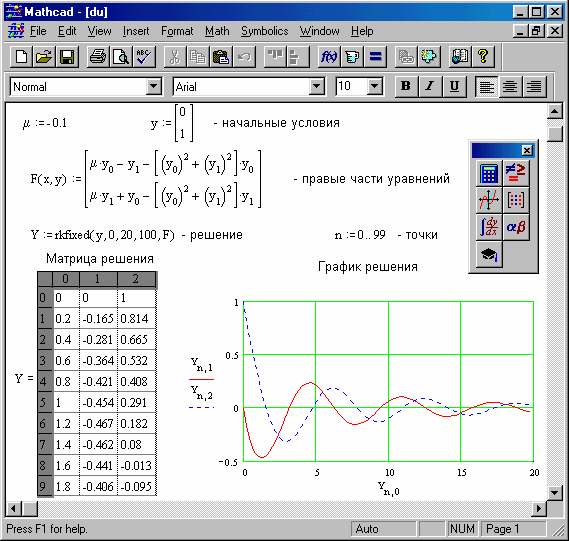The height and width of the screenshot is (541, 569).
Task: Open the Math menu
Action: pyautogui.click(x=217, y=31)
